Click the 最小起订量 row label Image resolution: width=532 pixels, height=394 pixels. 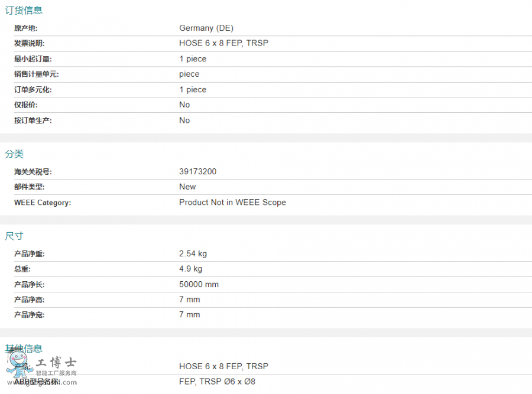click(x=33, y=59)
